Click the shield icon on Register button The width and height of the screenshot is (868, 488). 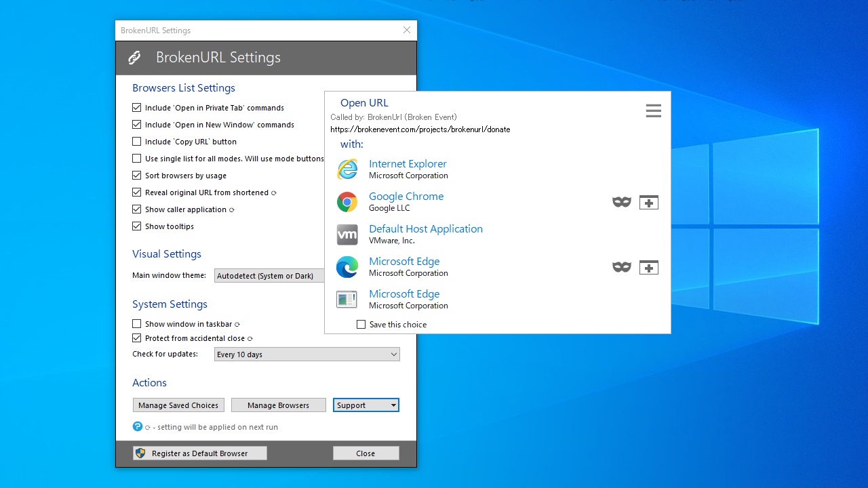pos(140,453)
